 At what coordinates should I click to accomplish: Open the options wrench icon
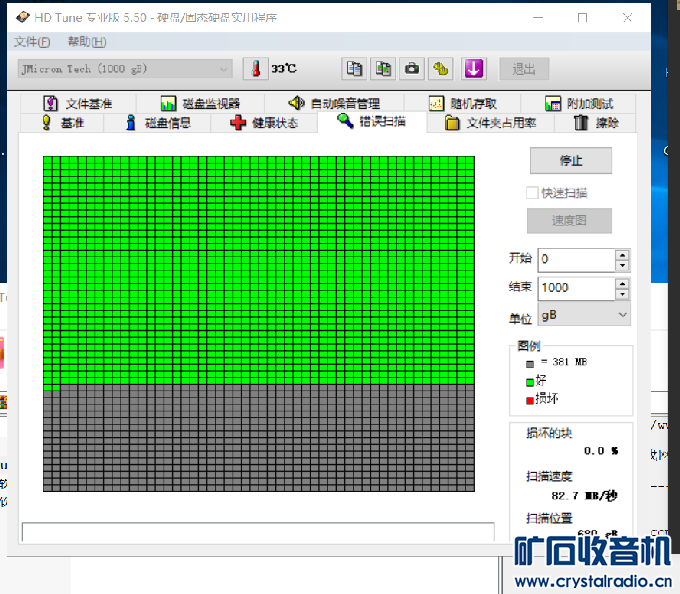pyautogui.click(x=441, y=69)
